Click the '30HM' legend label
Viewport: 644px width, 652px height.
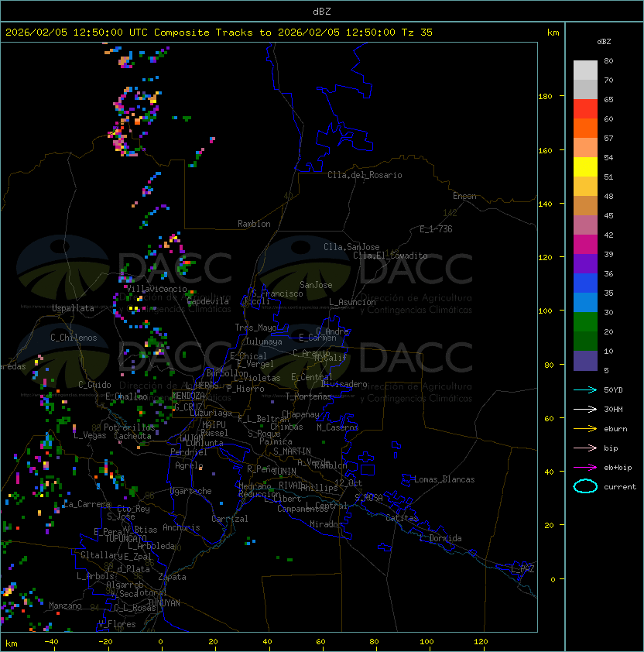(x=613, y=410)
